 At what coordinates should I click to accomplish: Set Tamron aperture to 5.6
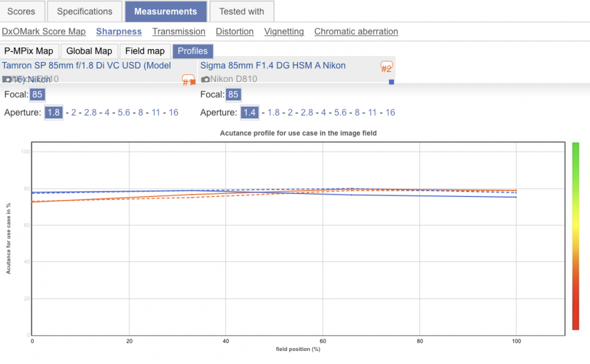point(124,113)
